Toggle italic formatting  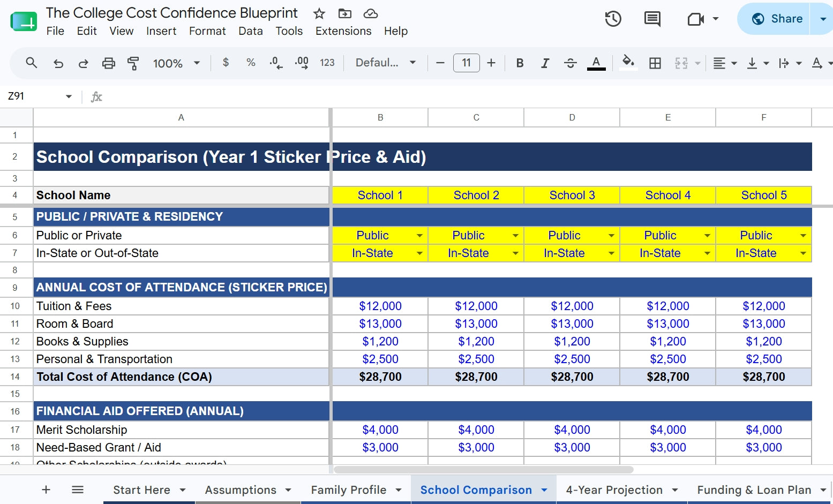pyautogui.click(x=545, y=63)
